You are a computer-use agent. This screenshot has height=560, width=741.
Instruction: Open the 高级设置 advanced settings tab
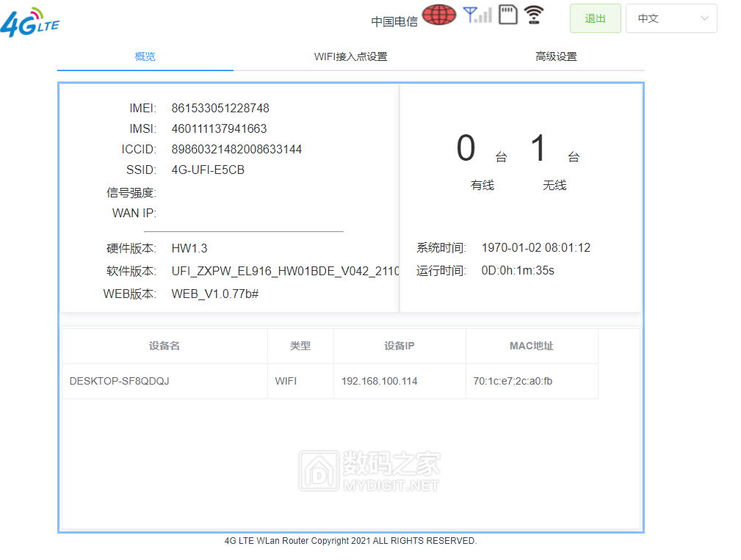point(556,57)
